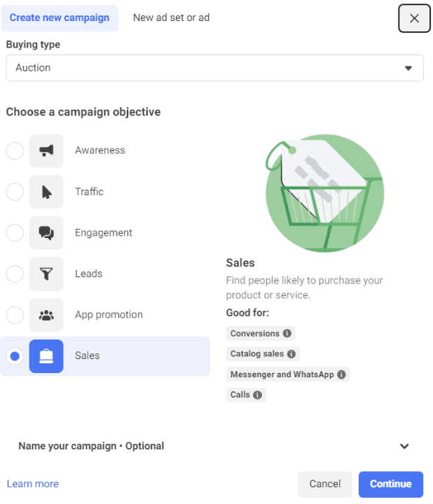Click info icon beside Calls
The width and height of the screenshot is (433, 504).
click(257, 395)
